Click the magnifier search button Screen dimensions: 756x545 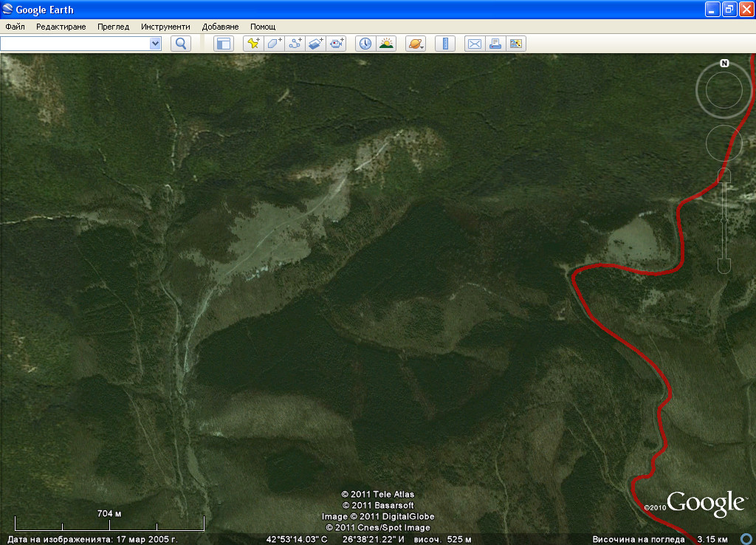(181, 44)
